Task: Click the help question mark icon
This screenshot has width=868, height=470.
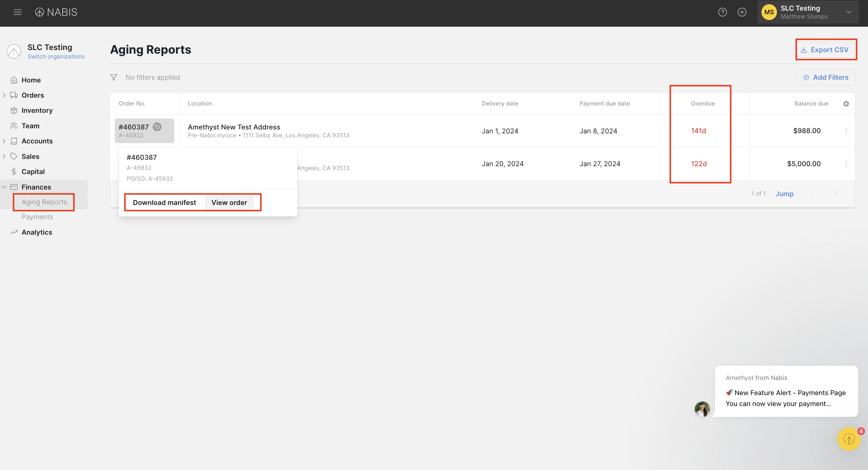Action: [x=722, y=12]
